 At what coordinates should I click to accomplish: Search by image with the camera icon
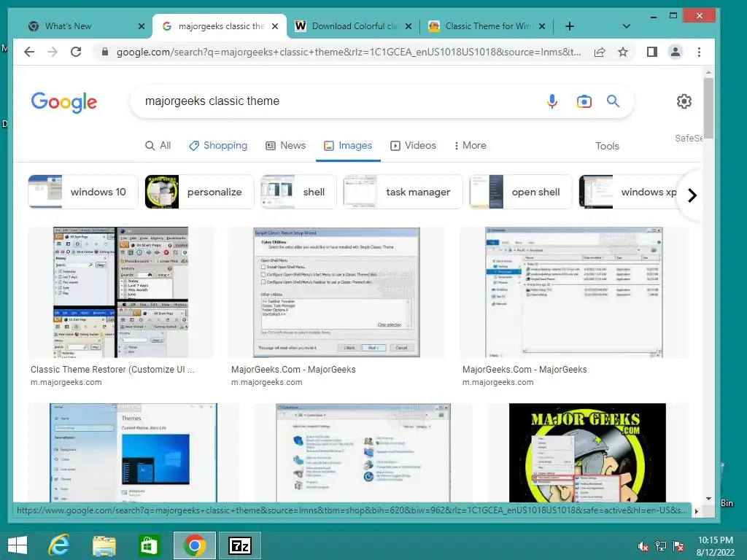(x=584, y=101)
